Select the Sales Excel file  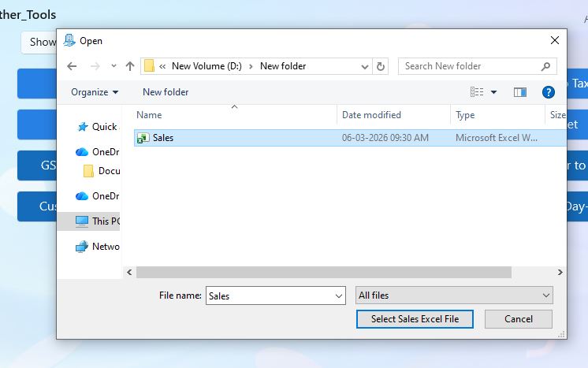(x=350, y=138)
